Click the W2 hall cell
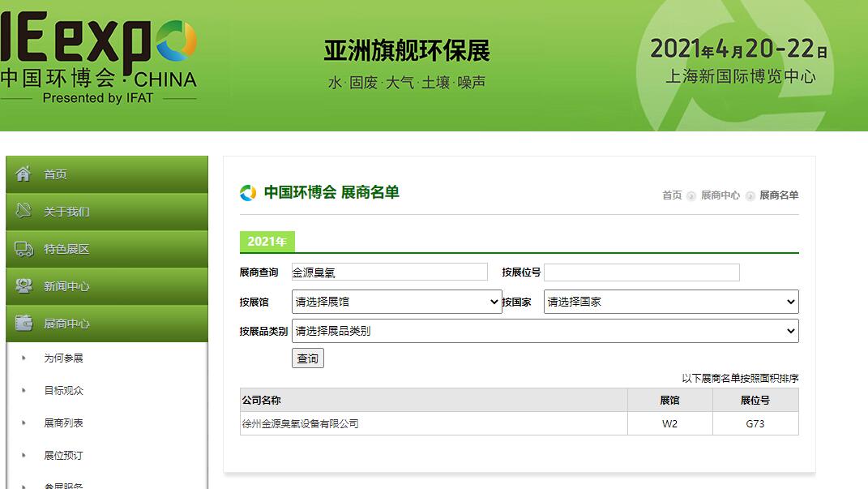The height and width of the screenshot is (489, 868). click(x=669, y=423)
